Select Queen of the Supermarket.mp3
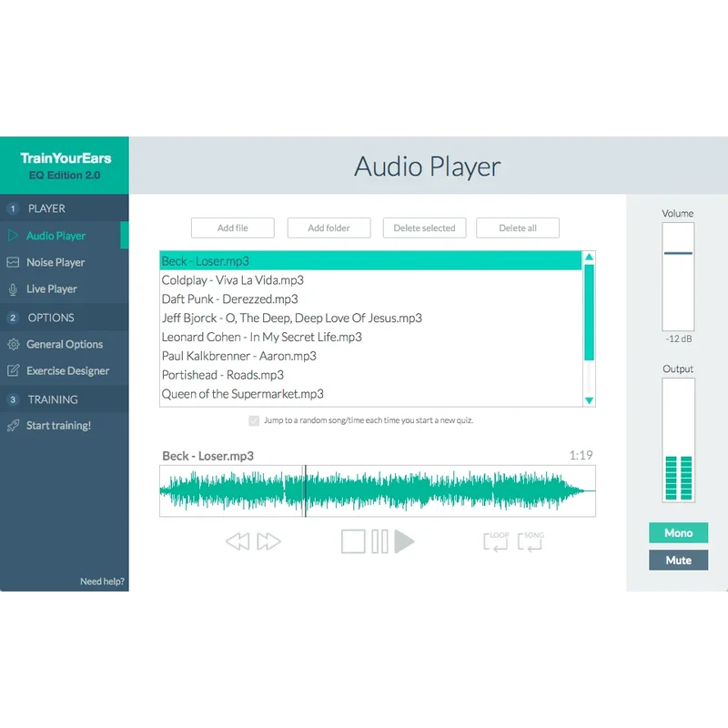Viewport: 728px width, 728px height. click(x=370, y=394)
